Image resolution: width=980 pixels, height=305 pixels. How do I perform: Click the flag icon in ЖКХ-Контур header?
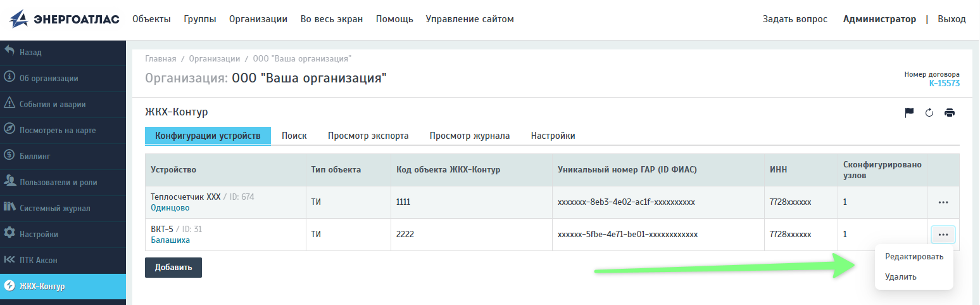tap(909, 113)
